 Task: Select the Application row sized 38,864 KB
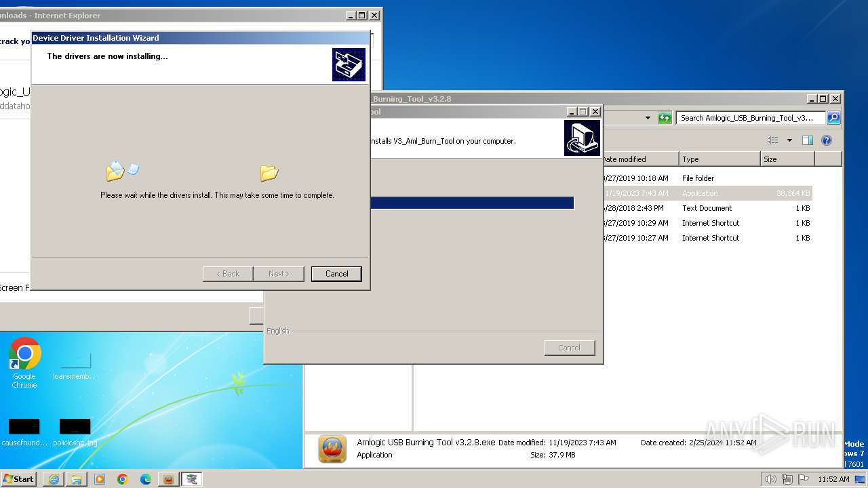707,193
